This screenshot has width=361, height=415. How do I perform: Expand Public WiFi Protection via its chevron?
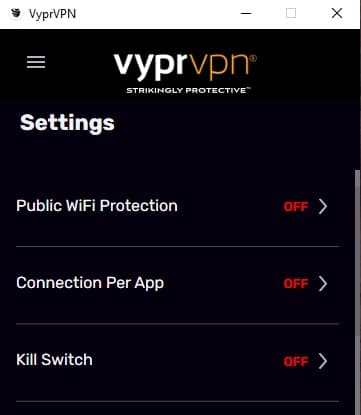[x=323, y=207]
